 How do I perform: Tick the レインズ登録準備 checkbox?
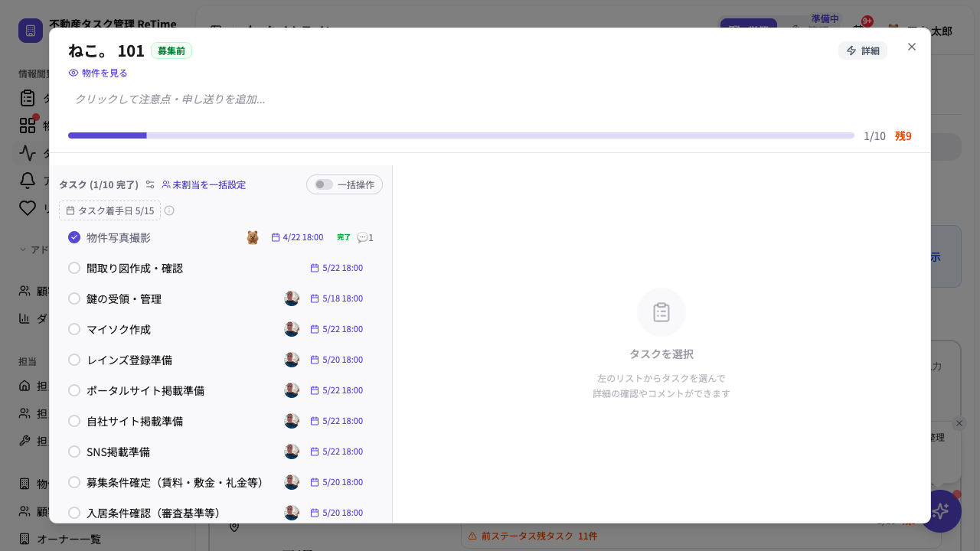74,360
